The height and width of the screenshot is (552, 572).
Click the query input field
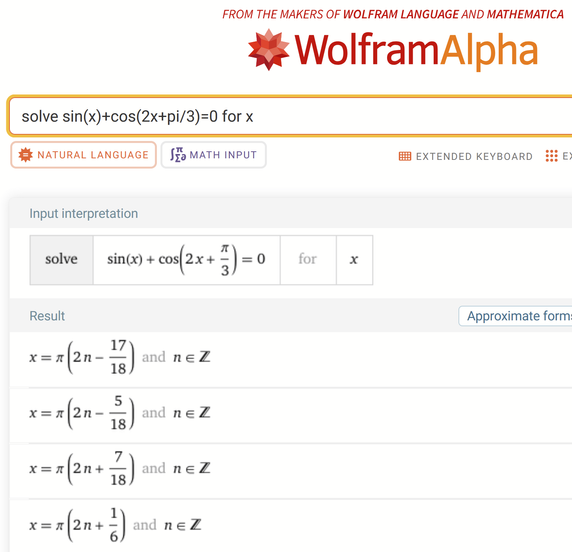click(290, 116)
